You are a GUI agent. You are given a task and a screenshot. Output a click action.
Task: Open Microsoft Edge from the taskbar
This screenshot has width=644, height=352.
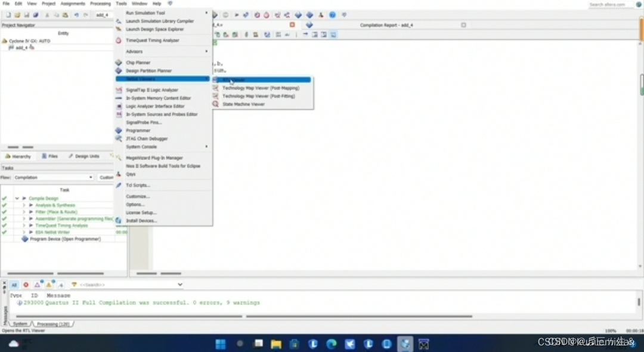coord(332,344)
